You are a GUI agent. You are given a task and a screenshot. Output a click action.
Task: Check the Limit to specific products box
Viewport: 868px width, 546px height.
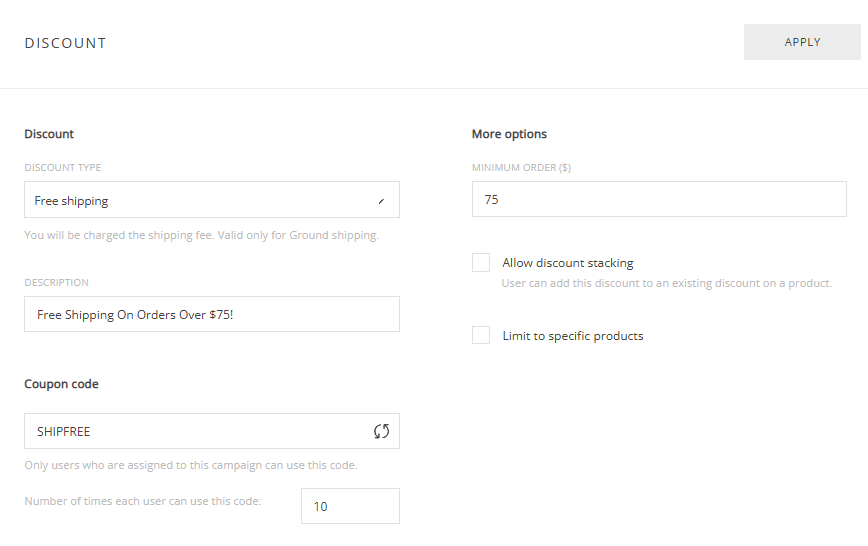coord(481,336)
